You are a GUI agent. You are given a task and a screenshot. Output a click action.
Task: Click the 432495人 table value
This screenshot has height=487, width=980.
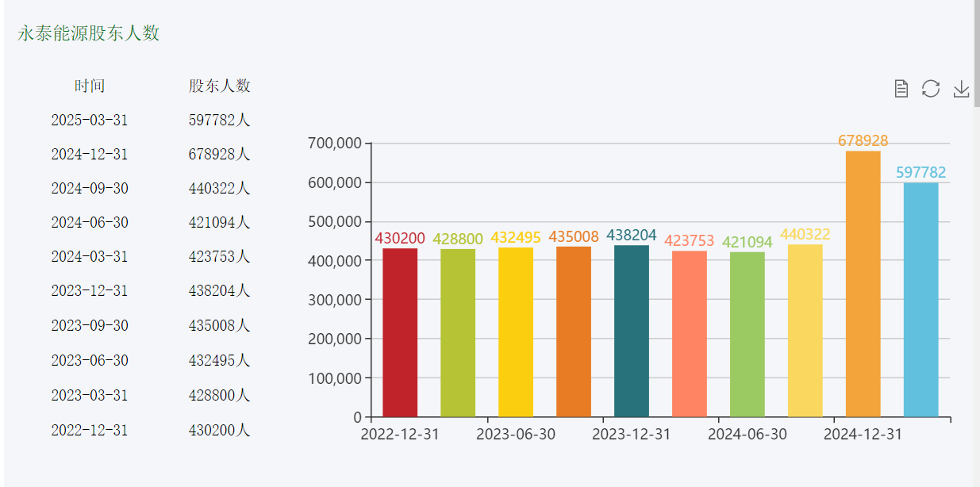(219, 360)
